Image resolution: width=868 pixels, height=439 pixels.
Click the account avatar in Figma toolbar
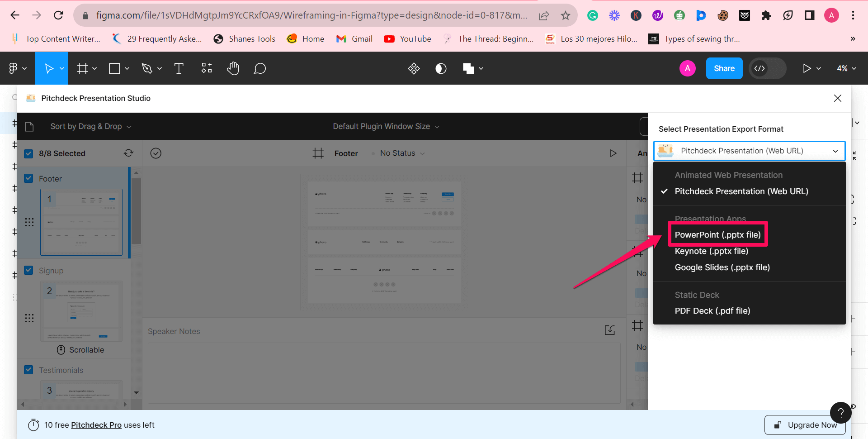tap(688, 68)
